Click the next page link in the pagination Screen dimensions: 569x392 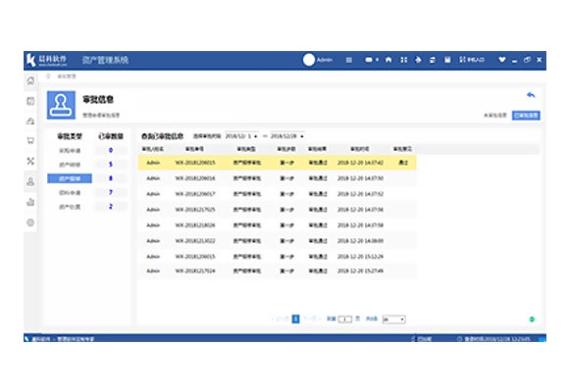(311, 318)
